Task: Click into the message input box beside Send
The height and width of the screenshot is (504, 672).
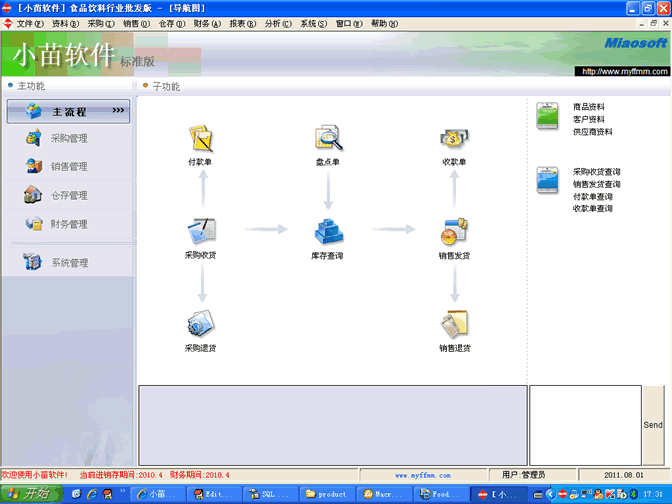Action: [585, 425]
